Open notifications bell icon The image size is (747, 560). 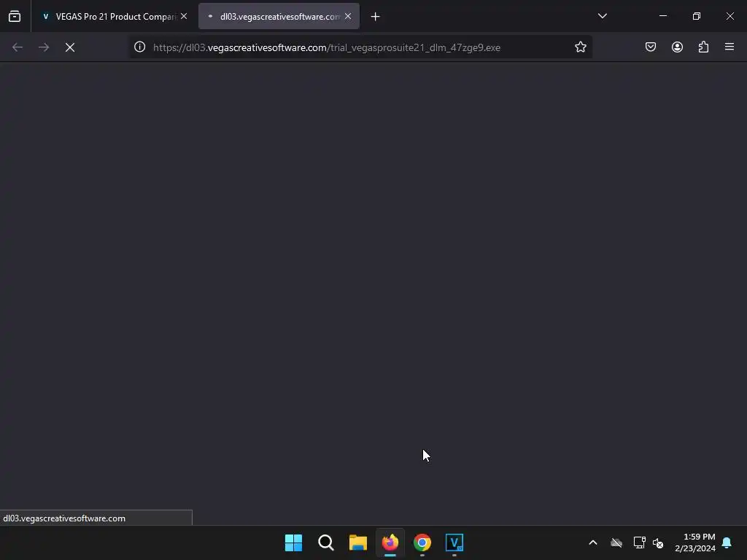click(727, 542)
